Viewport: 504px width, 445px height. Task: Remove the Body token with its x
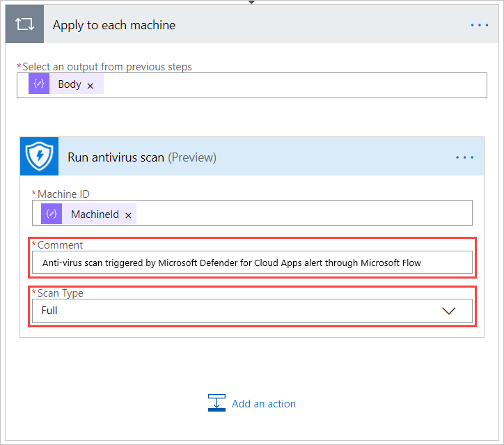(x=90, y=86)
